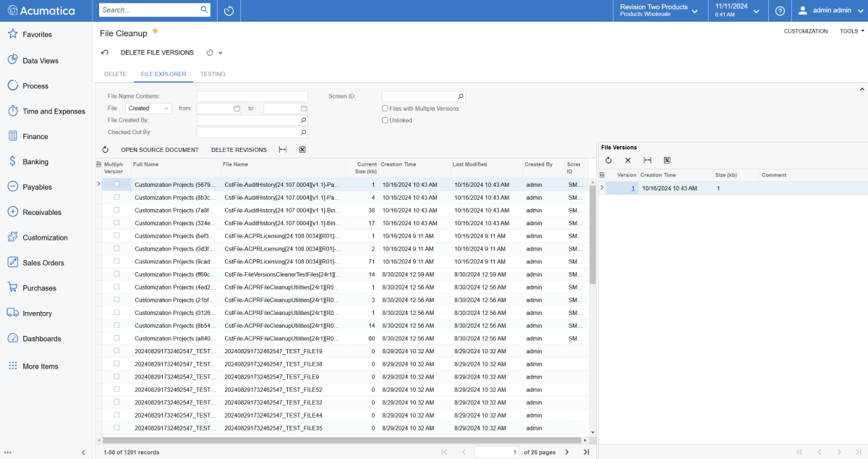This screenshot has height=459, width=868.
Task: Delete the selected version with X icon
Action: [x=628, y=160]
